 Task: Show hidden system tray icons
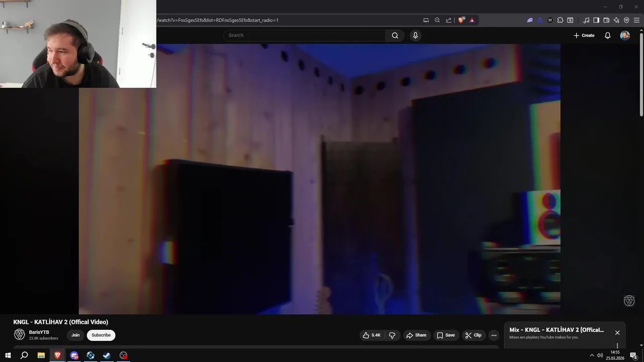592,355
